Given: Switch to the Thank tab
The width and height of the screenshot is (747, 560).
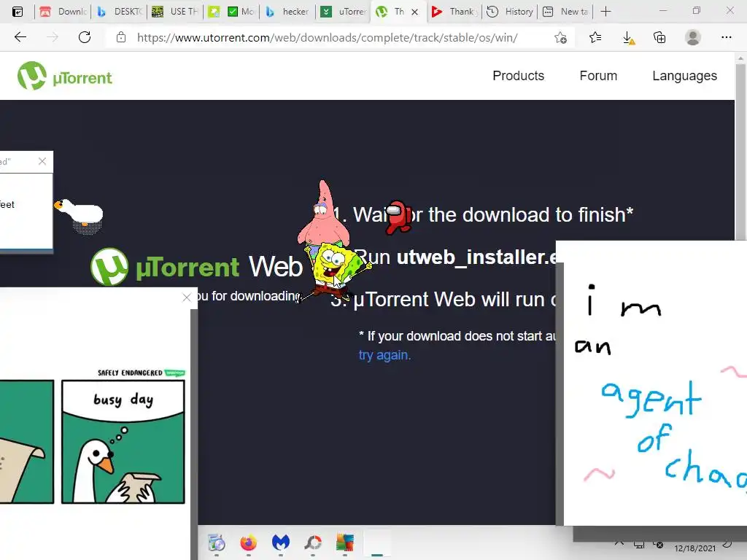Looking at the screenshot, I should 454,12.
